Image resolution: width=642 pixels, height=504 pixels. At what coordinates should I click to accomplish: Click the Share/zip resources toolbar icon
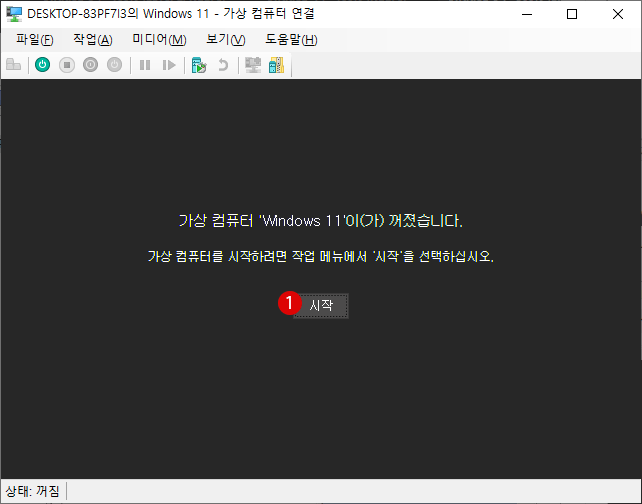pyautogui.click(x=277, y=65)
